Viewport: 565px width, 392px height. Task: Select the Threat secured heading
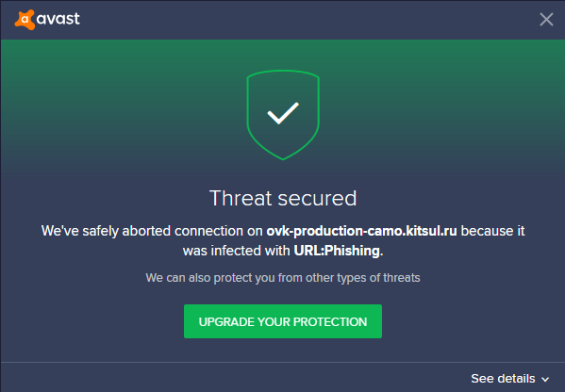[x=283, y=198]
